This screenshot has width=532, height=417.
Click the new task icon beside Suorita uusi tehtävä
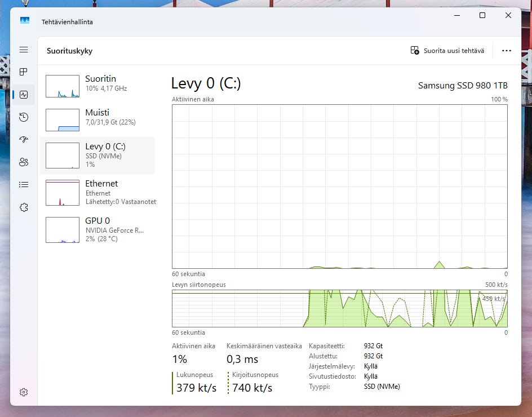click(x=415, y=51)
